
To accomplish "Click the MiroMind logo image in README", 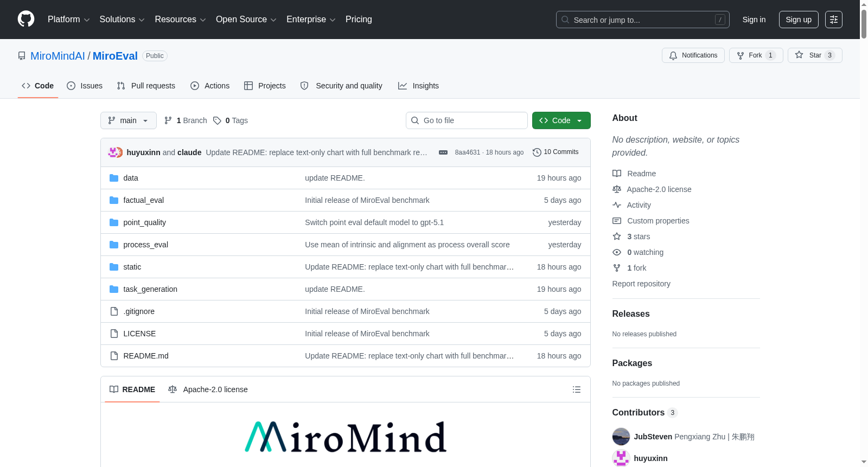I will (x=346, y=437).
